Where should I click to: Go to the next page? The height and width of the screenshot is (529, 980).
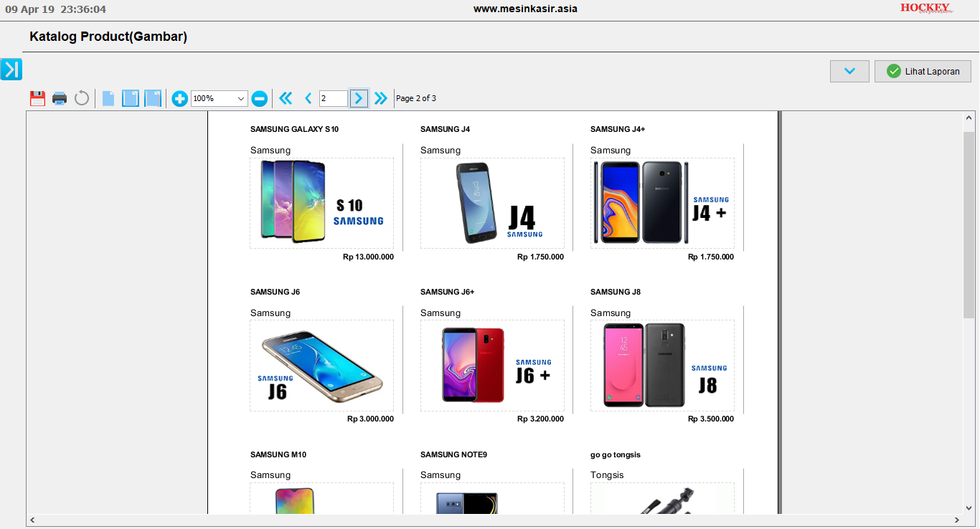(359, 98)
